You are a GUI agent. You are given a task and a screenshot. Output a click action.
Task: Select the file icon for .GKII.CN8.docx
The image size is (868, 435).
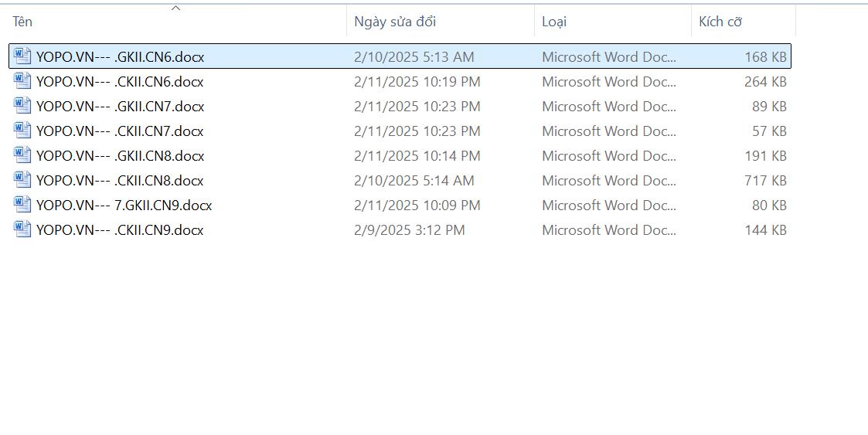22,155
